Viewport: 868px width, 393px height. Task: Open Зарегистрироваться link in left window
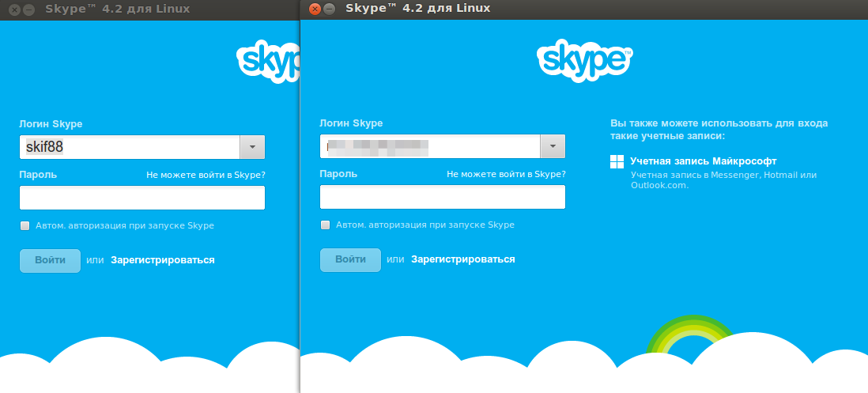163,260
